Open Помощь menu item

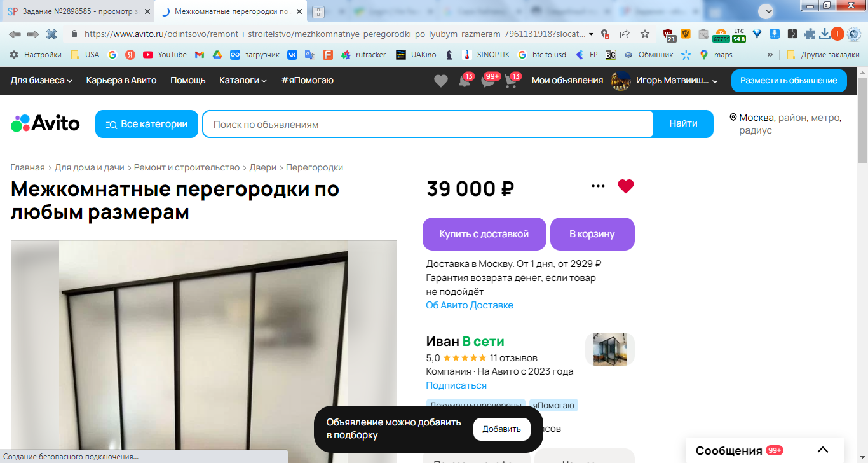(188, 80)
